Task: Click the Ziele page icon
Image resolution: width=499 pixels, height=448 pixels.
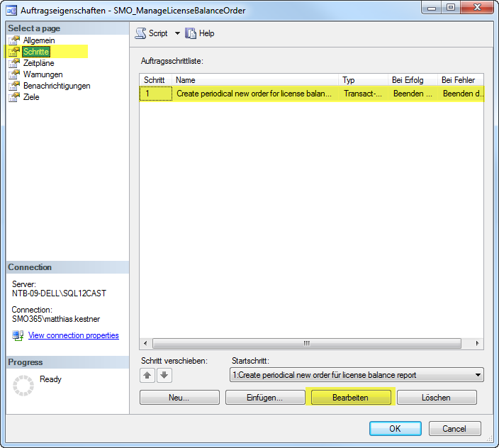Action: pyautogui.click(x=14, y=97)
